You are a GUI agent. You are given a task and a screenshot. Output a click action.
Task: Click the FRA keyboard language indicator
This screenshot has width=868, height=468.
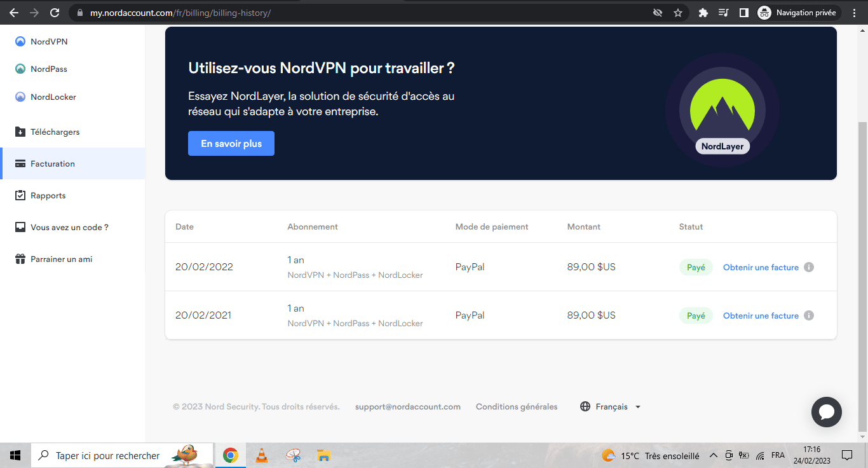pyautogui.click(x=778, y=455)
